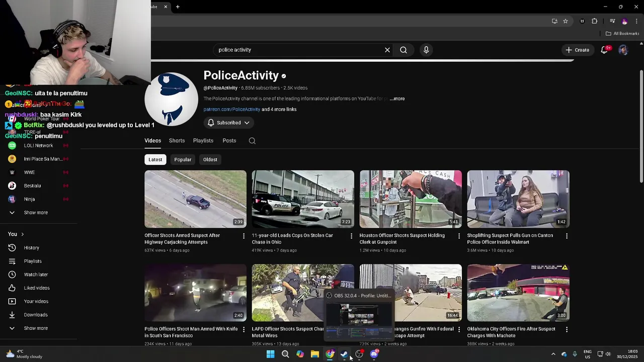This screenshot has width=644, height=362.
Task: Open the Windows Start menu
Action: point(270,354)
